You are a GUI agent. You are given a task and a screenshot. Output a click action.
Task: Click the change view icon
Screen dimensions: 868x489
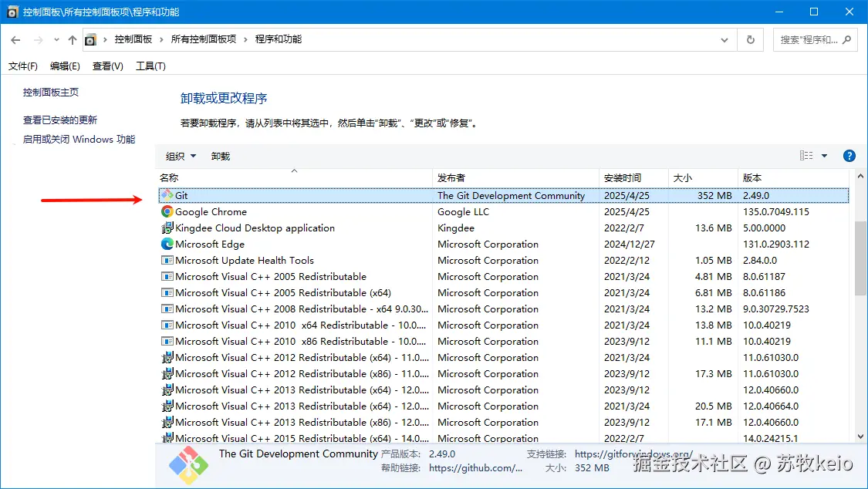806,156
